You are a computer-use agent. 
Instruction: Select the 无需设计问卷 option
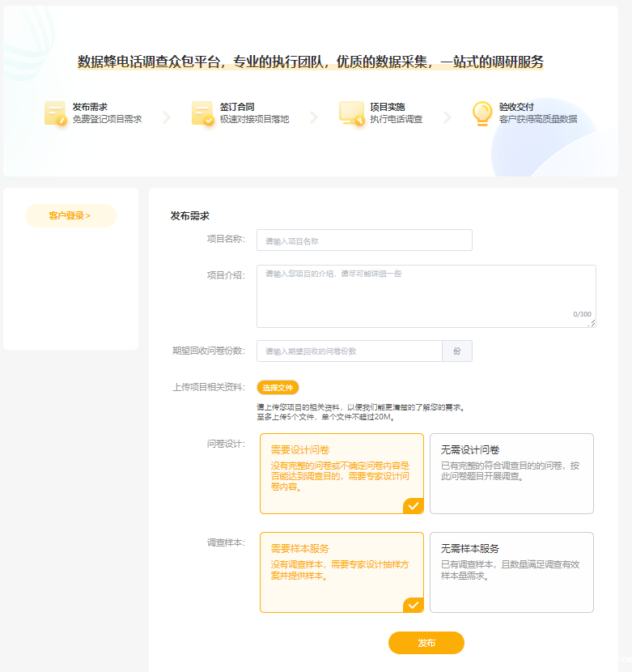[511, 473]
